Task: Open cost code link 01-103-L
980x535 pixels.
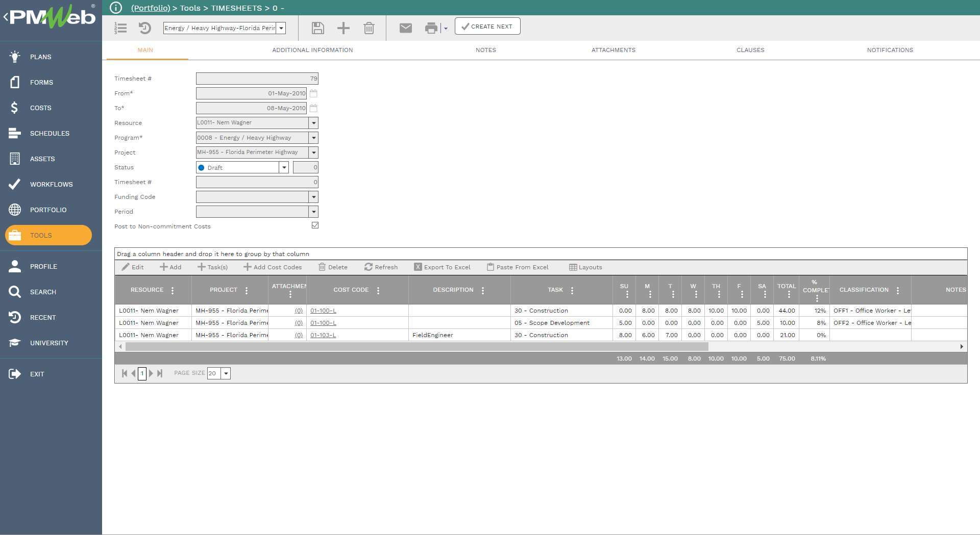Action: [323, 335]
